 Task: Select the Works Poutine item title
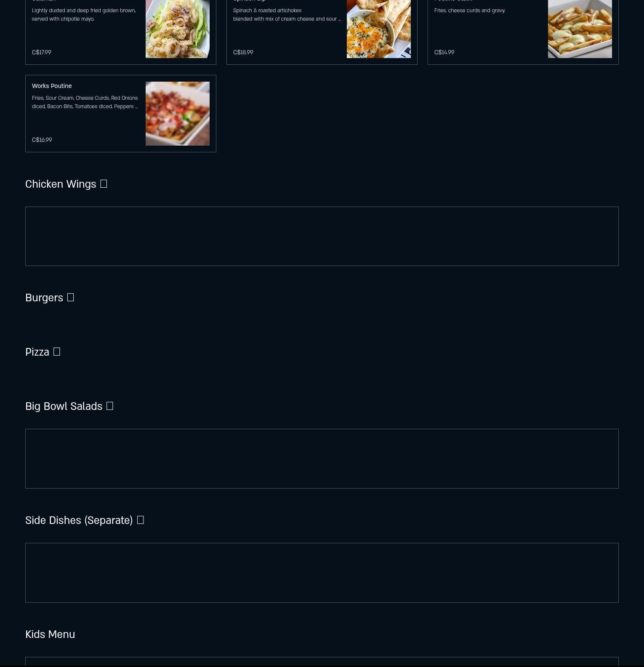(52, 86)
